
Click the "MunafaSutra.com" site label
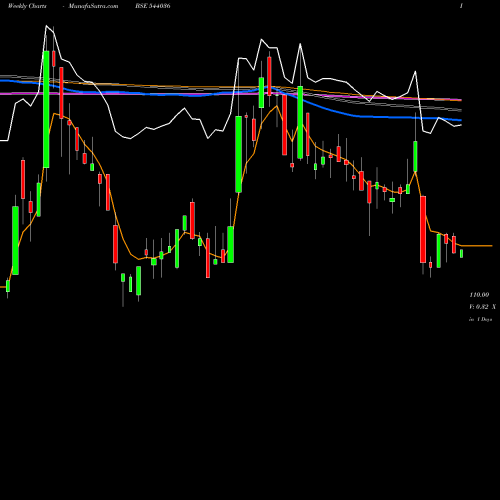tap(93, 6)
